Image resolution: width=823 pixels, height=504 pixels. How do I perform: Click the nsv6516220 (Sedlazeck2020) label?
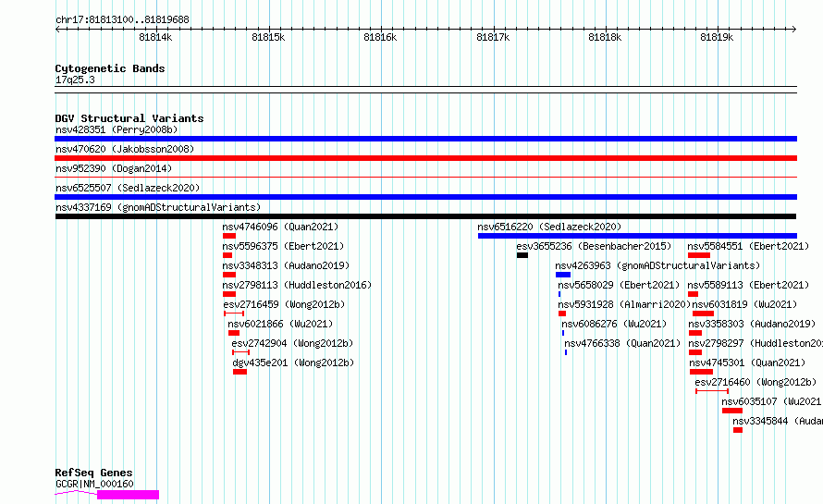click(x=549, y=227)
